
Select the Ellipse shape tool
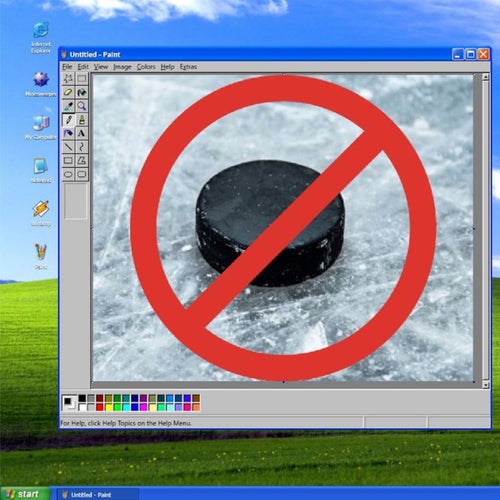coord(68,174)
